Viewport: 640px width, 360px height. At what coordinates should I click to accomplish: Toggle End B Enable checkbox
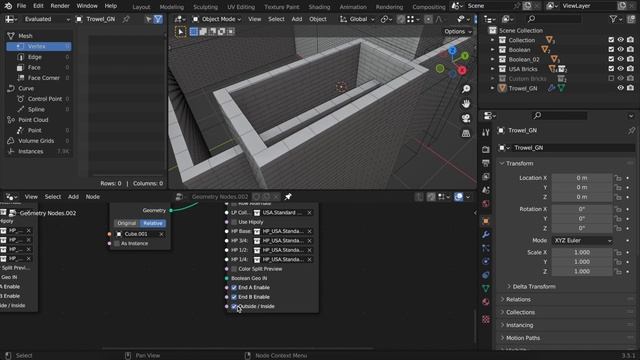coord(234,297)
